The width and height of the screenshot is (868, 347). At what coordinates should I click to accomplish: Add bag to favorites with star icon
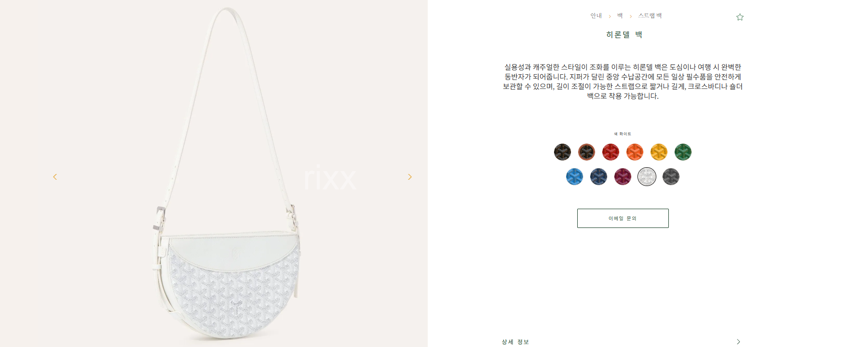pyautogui.click(x=740, y=17)
